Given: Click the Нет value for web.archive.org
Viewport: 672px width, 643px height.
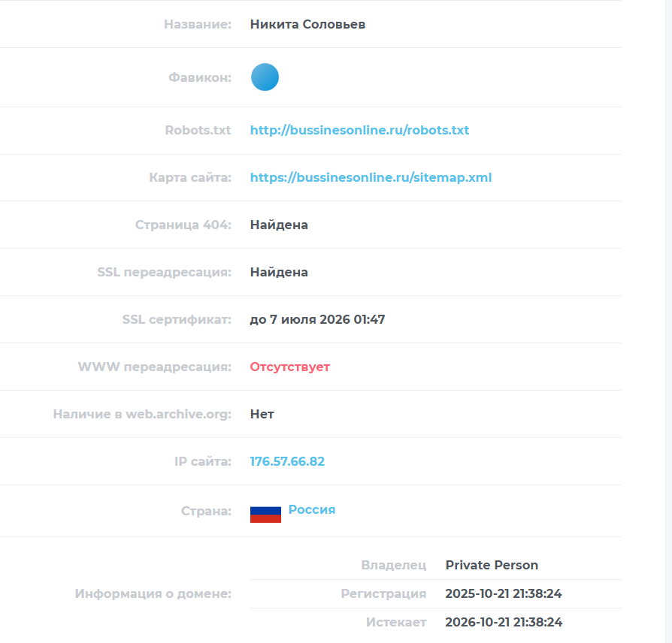Looking at the screenshot, I should [x=262, y=414].
